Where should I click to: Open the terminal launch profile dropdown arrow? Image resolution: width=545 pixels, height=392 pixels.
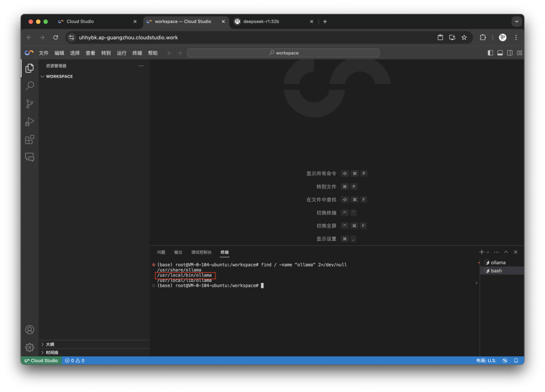tap(488, 252)
